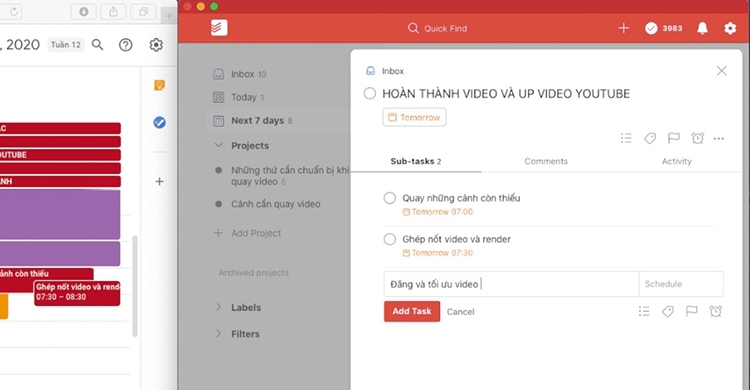Click the sub-task name input field

(x=511, y=284)
